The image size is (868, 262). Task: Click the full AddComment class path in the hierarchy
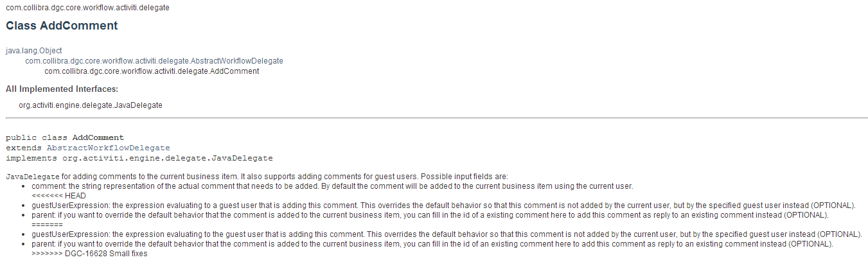(x=152, y=71)
